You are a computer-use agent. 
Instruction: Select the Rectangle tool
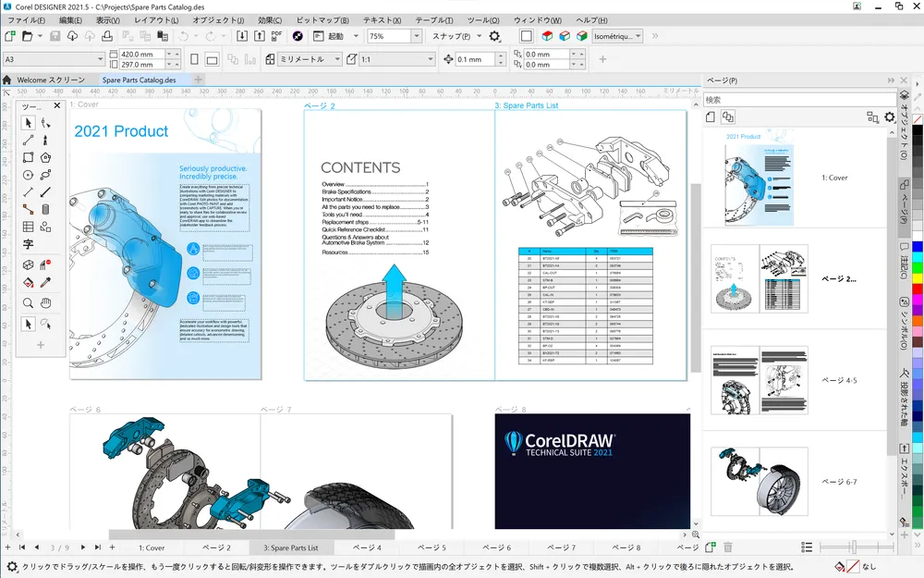click(x=28, y=157)
